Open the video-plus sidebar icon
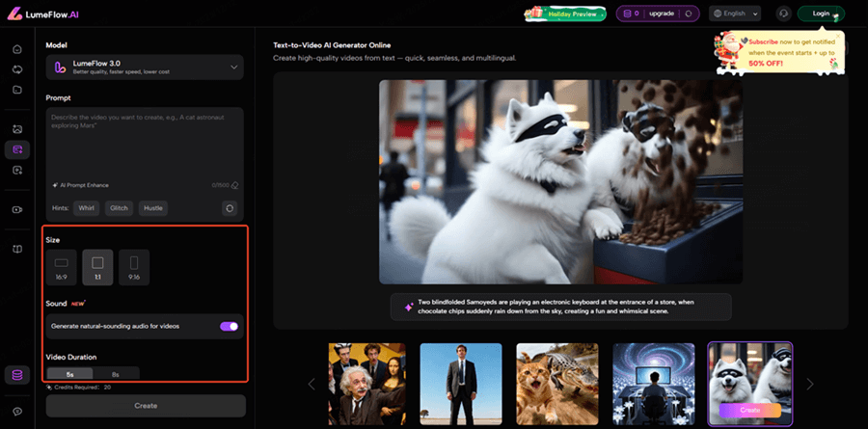 click(x=17, y=170)
